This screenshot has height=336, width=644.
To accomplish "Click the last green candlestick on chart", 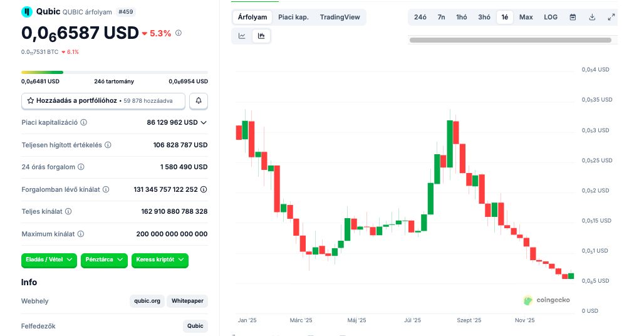I will 571,276.
